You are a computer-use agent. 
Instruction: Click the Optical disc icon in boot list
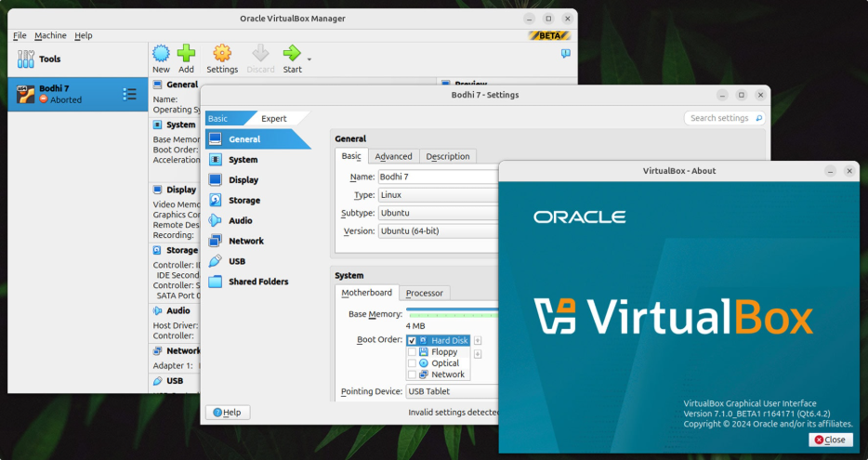pyautogui.click(x=424, y=363)
